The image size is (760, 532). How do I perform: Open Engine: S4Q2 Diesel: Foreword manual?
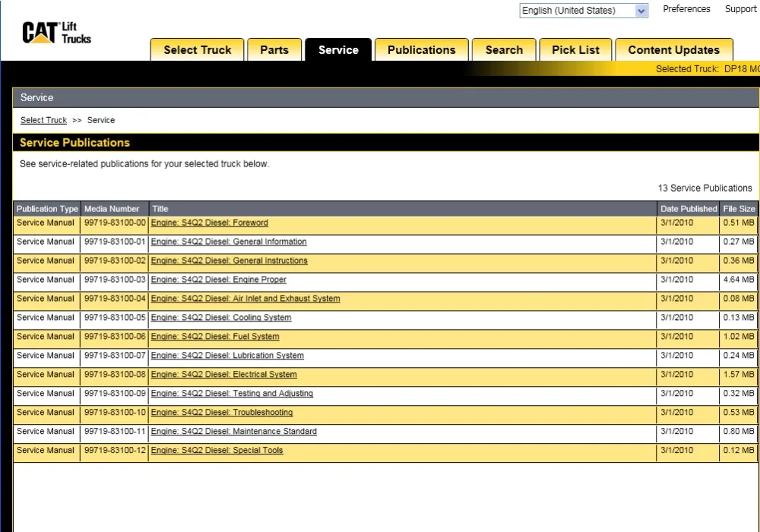click(x=210, y=223)
